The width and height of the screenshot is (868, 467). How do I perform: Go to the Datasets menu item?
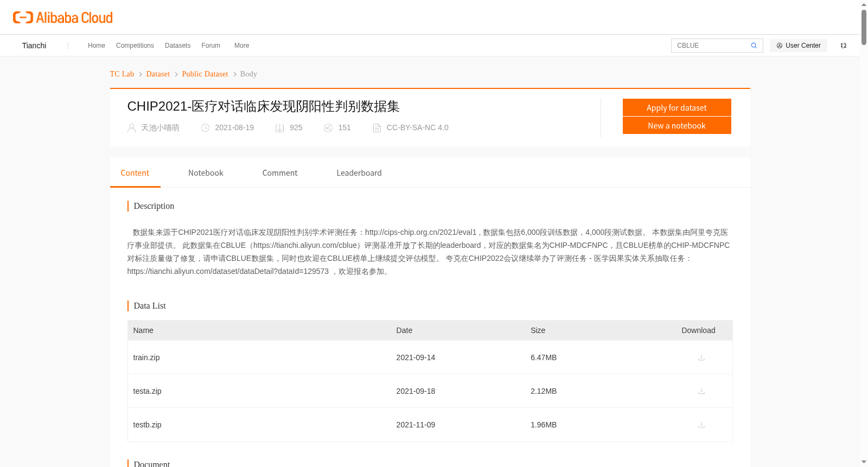pyautogui.click(x=178, y=46)
